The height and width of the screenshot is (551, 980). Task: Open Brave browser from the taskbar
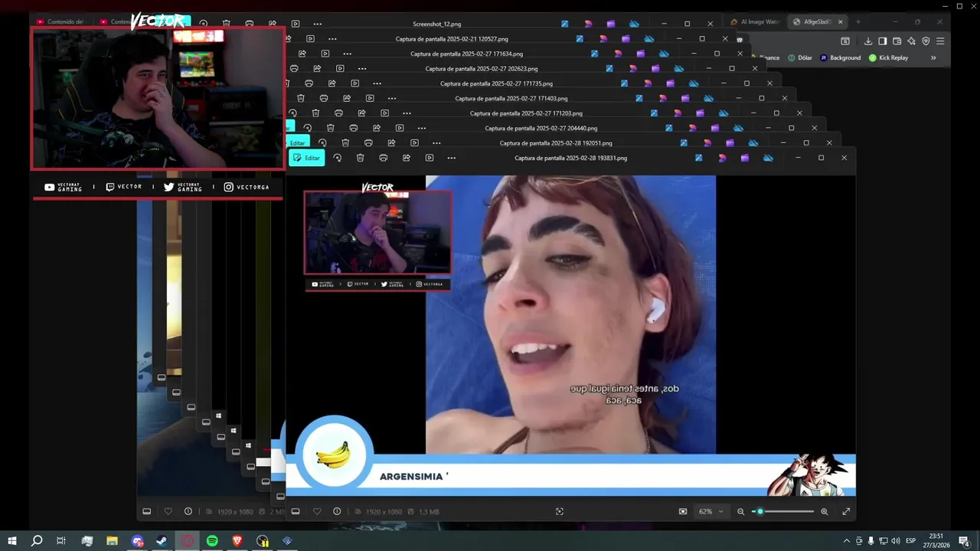[x=237, y=541]
